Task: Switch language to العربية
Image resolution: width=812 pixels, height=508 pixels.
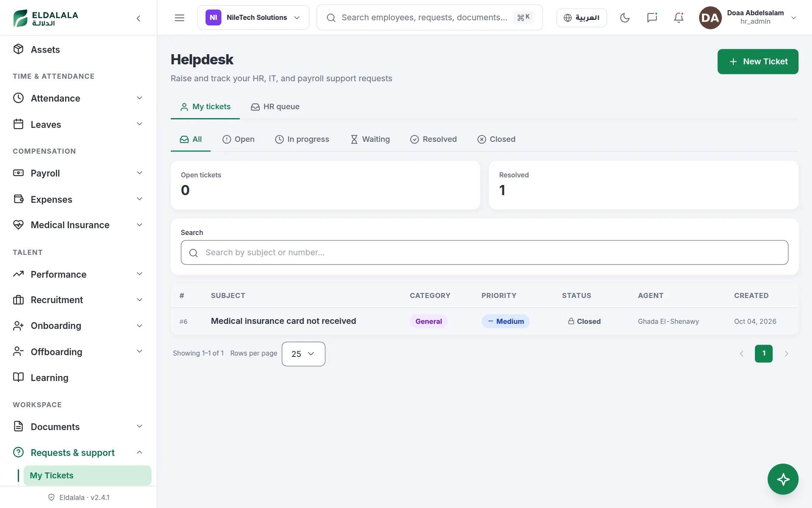Action: (582, 18)
